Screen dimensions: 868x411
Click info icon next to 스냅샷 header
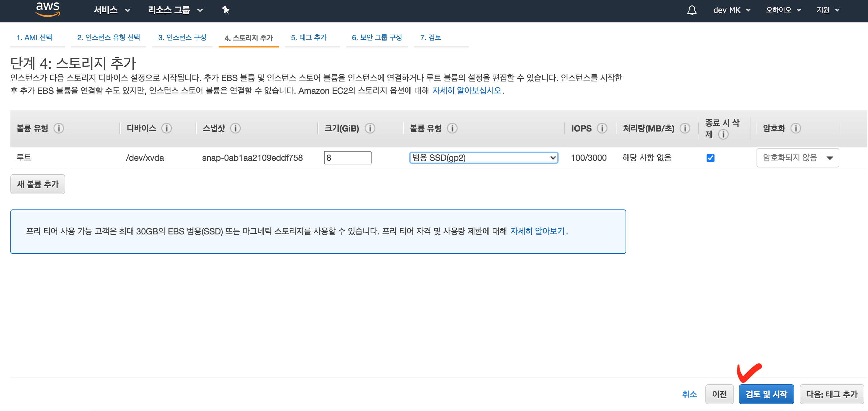(235, 128)
